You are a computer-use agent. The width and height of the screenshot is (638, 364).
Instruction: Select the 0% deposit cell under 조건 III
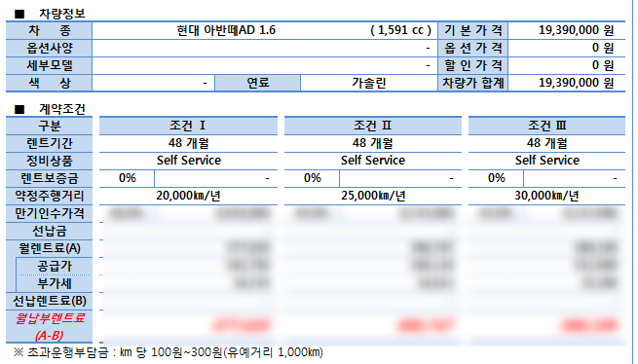(x=496, y=178)
